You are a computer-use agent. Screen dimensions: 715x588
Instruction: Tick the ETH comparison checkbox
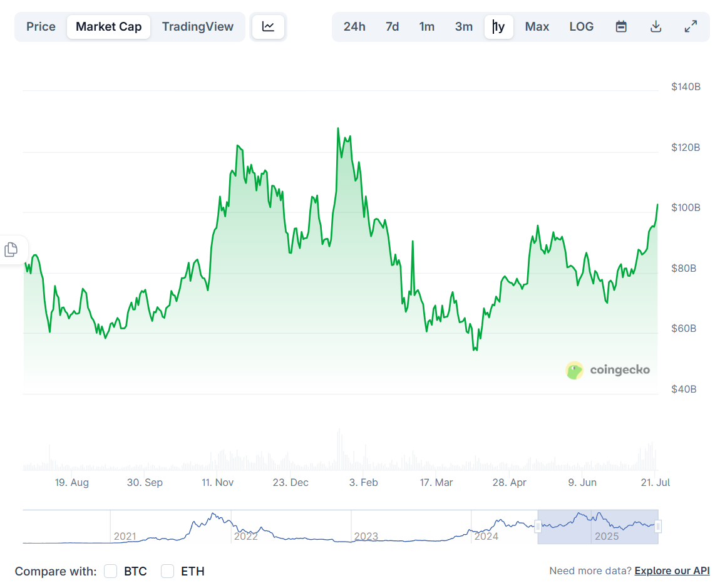(167, 571)
